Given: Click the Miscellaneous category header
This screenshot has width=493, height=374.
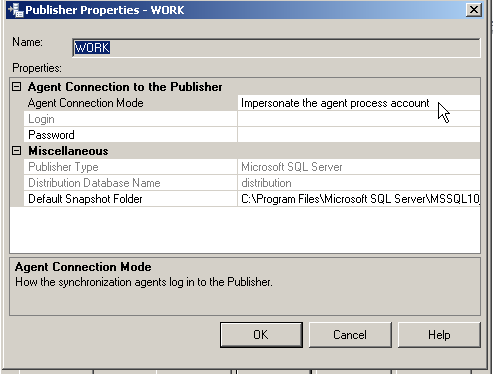Looking at the screenshot, I should (x=68, y=151).
